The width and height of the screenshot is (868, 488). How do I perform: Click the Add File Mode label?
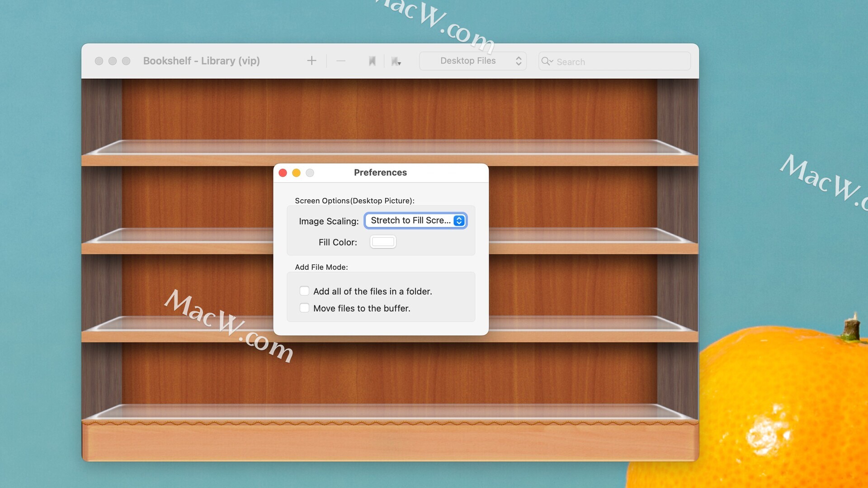pyautogui.click(x=321, y=267)
